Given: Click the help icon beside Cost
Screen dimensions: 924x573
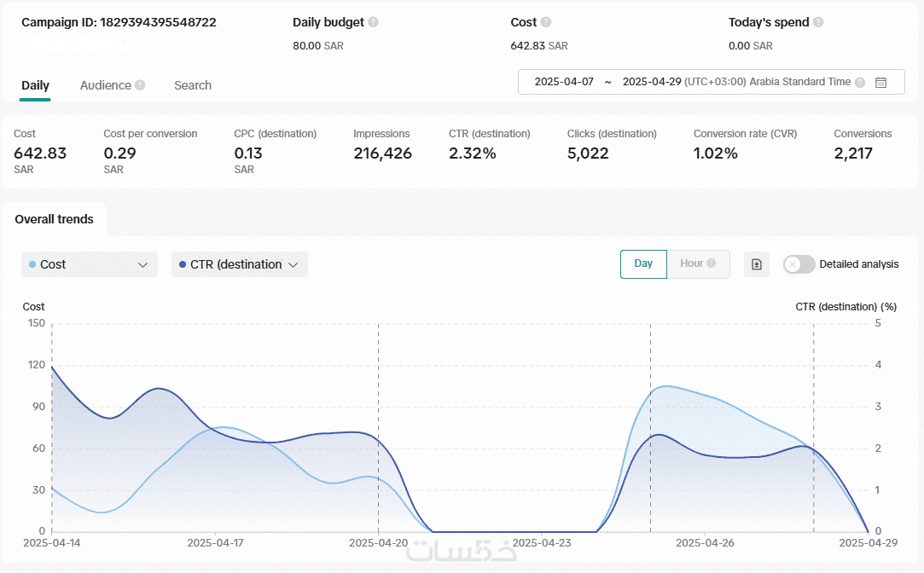Looking at the screenshot, I should pyautogui.click(x=546, y=22).
